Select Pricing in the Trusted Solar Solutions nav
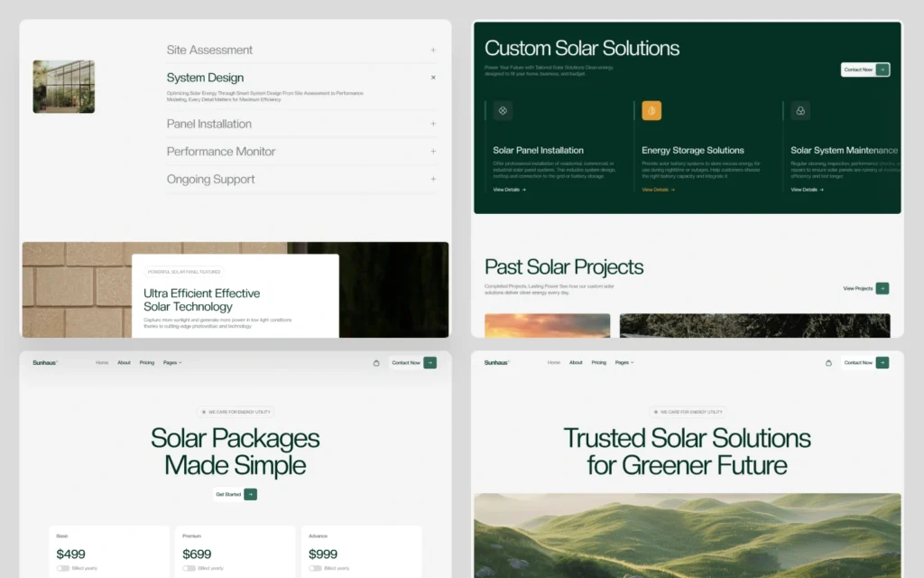This screenshot has width=924, height=578. (x=599, y=363)
